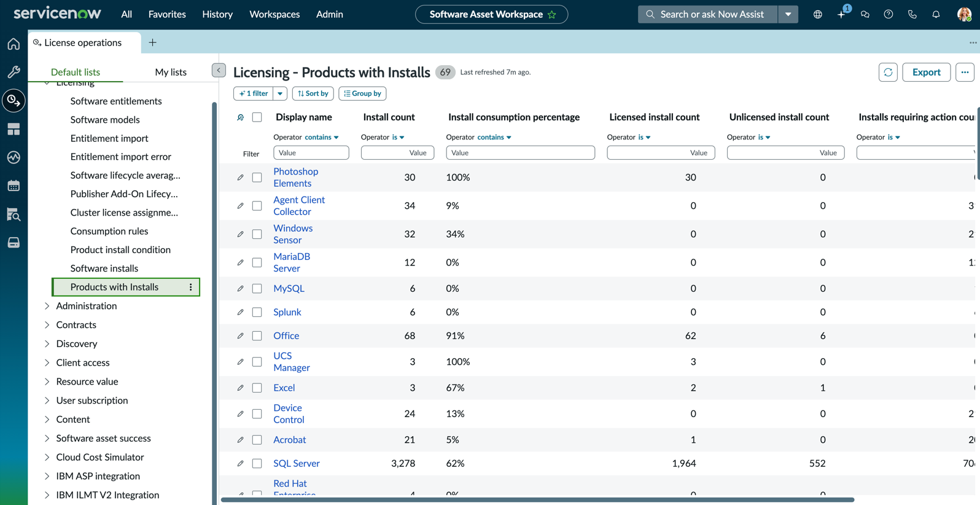Open the server storage icon in sidebar

(x=14, y=243)
